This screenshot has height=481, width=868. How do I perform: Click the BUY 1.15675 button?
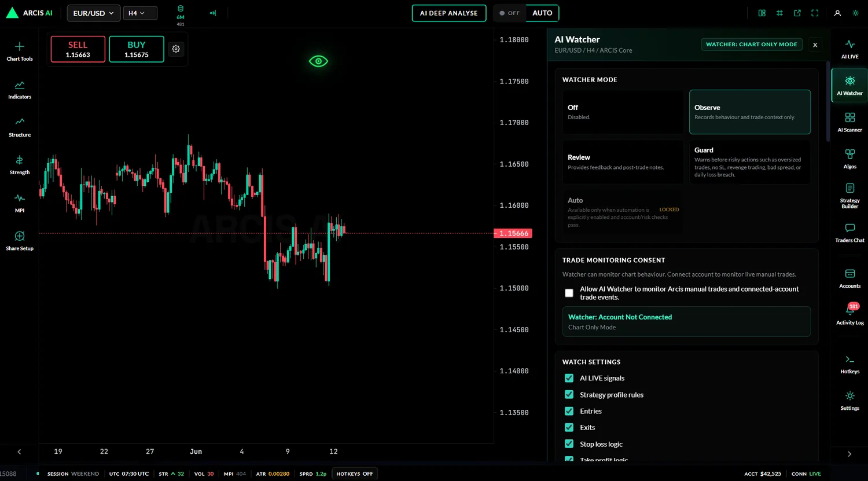click(137, 49)
